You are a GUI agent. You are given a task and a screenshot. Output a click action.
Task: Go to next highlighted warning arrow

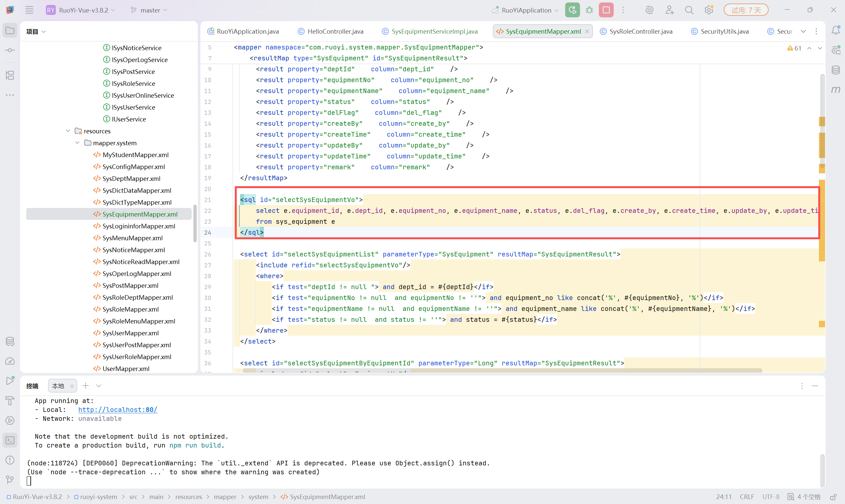(x=820, y=48)
